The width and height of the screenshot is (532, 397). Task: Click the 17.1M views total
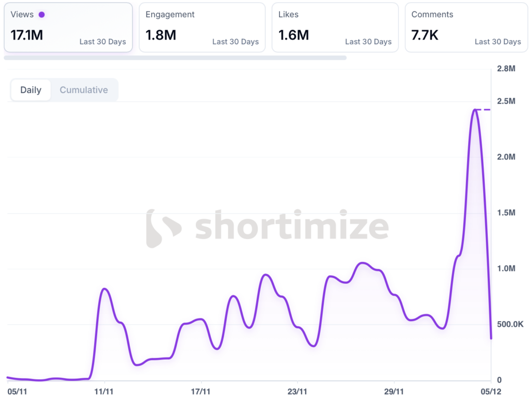(27, 35)
